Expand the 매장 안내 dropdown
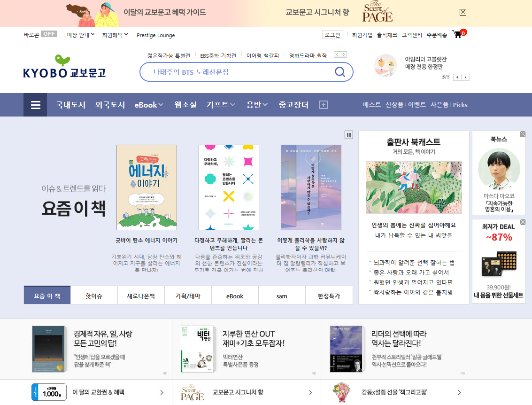Screen dimensions: 532x405 click(81, 35)
